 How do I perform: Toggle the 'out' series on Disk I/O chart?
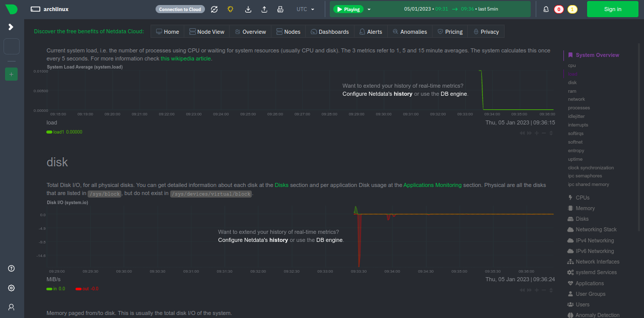[87, 289]
